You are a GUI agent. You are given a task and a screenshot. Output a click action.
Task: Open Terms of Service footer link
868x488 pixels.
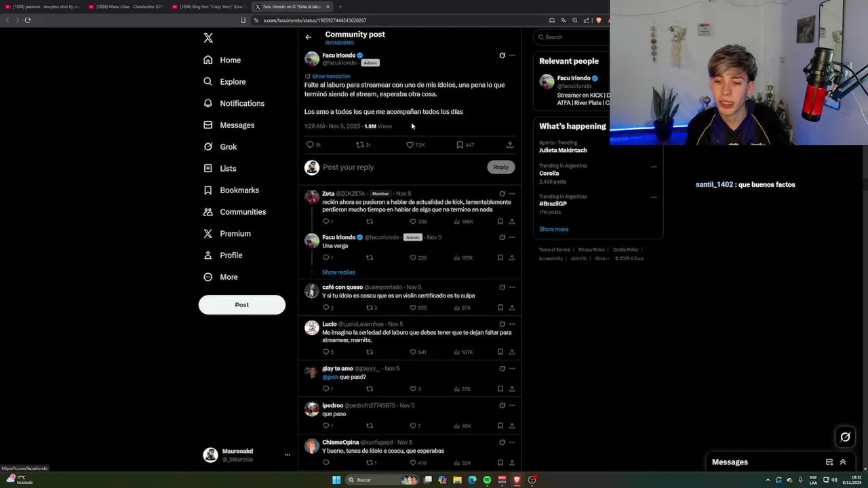coord(555,249)
